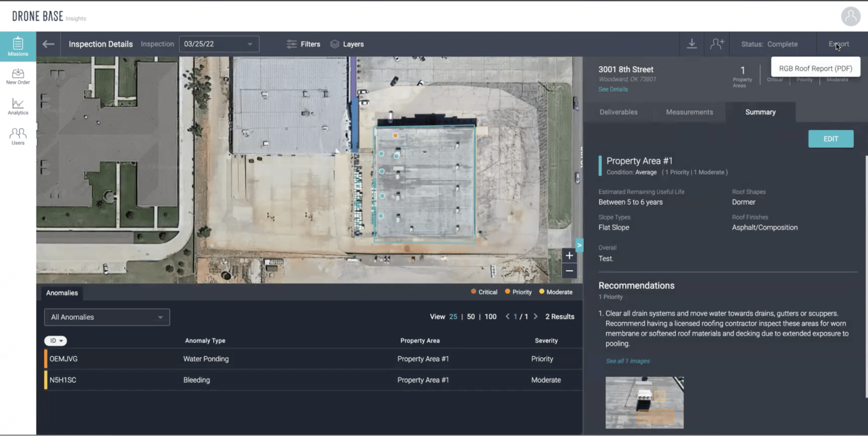Open the Analytics section
The height and width of the screenshot is (436, 868).
(18, 106)
